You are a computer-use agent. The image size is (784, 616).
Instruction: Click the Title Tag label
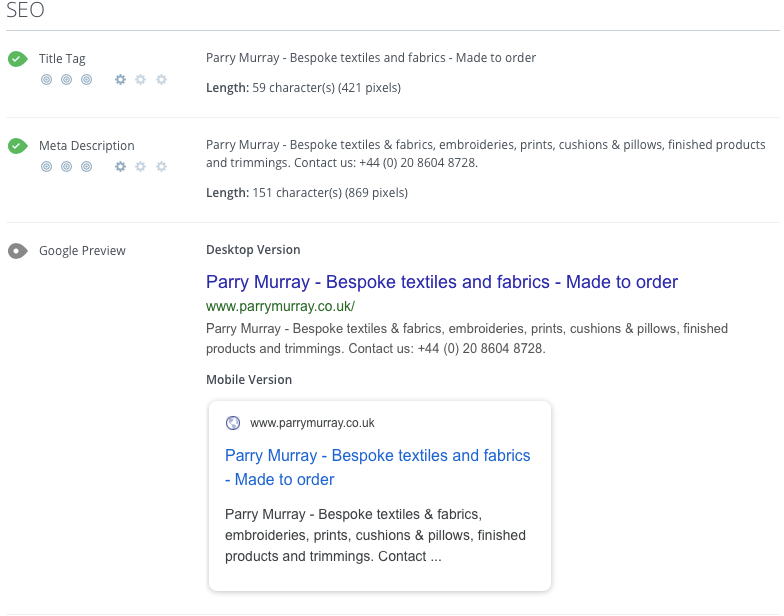62,59
